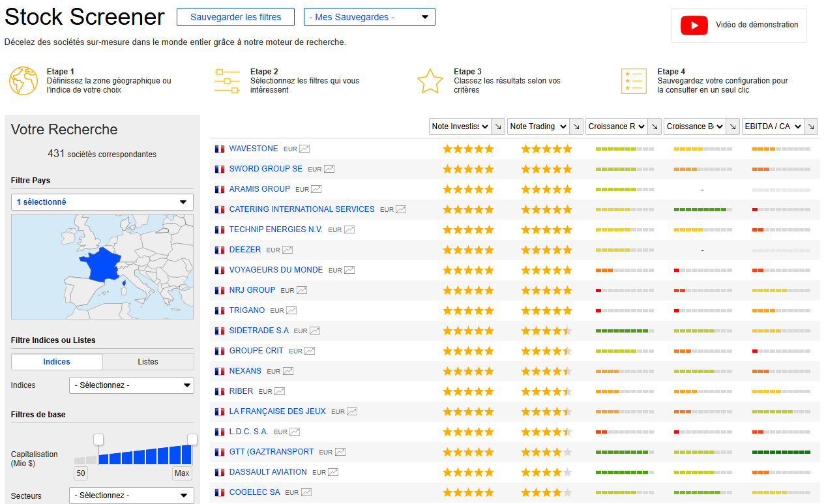The width and height of the screenshot is (826, 504).
Task: Open the Croissance Bénéfices column dropdown
Action: pos(695,126)
